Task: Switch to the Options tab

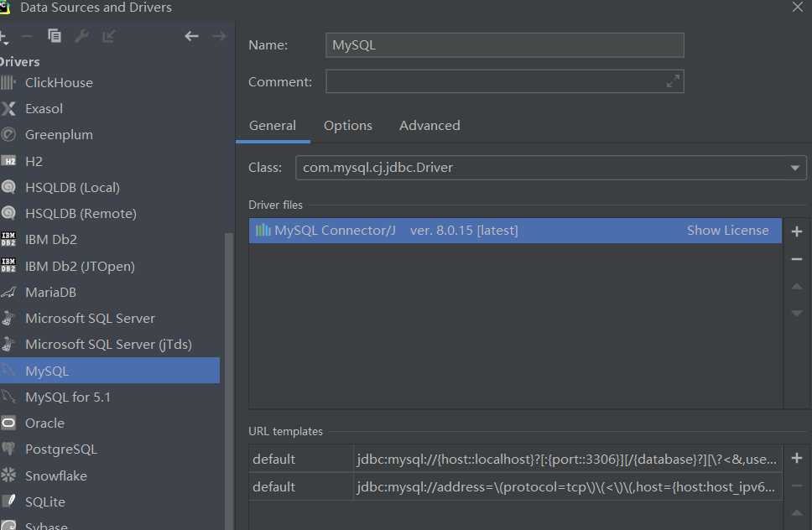Action: pyautogui.click(x=348, y=126)
